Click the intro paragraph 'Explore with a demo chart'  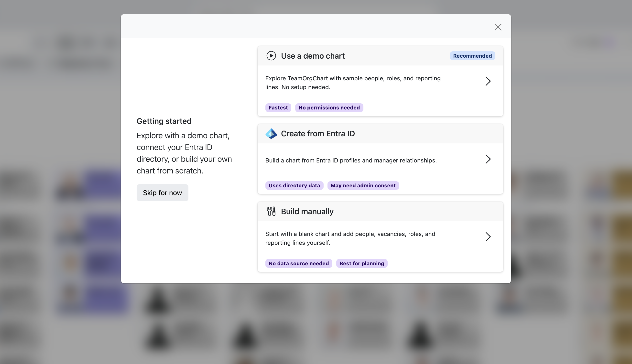coord(184,153)
